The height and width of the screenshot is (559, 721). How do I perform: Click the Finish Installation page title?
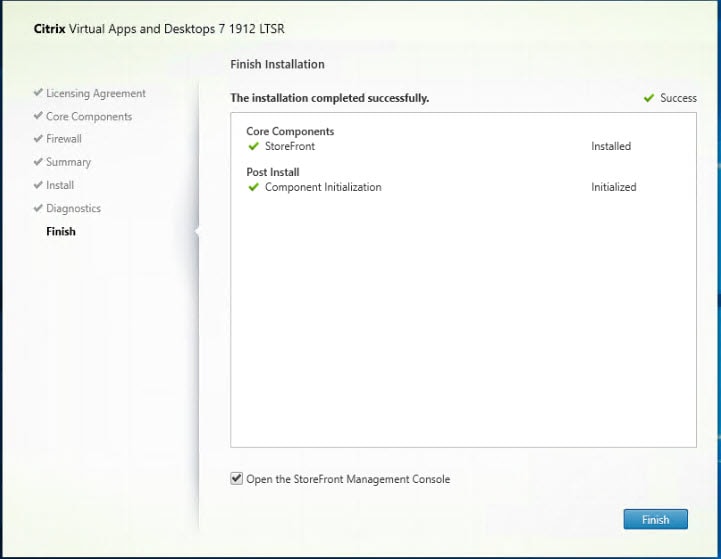tap(277, 64)
